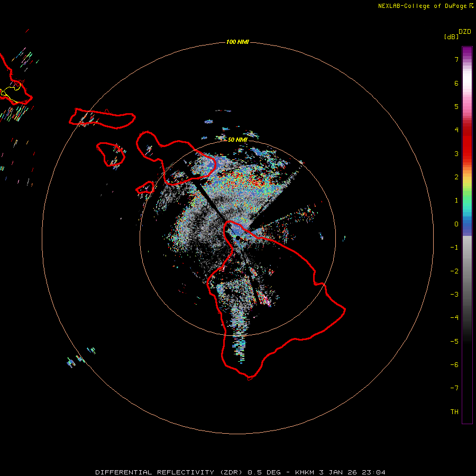
Task: Click the 100 NMI range ring label
Action: pyautogui.click(x=237, y=42)
